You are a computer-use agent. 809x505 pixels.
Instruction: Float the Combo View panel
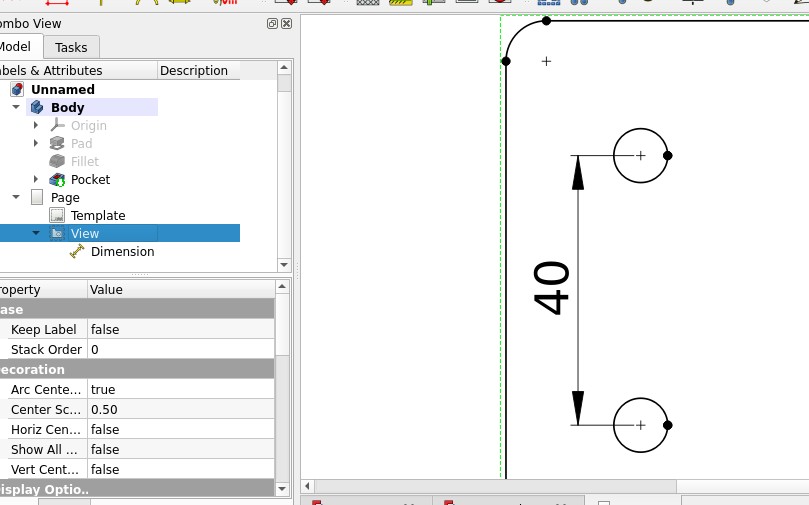click(272, 23)
